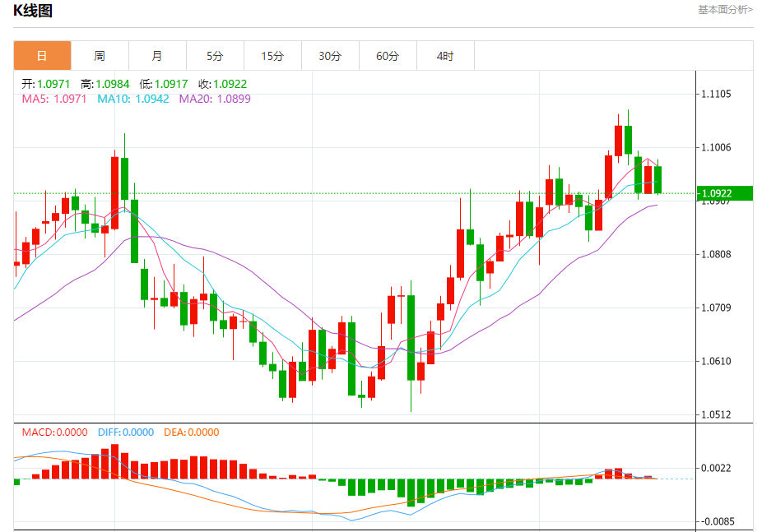Image resolution: width=762 pixels, height=532 pixels.
Task: Switch to the 周 weekly tab
Action: pos(100,56)
